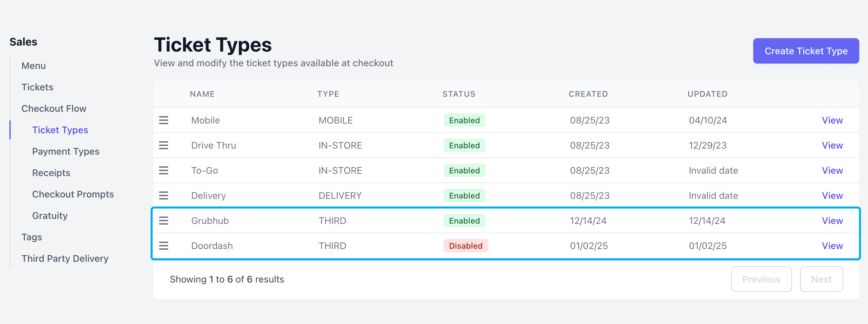Click the 12/29/23 updated date

[x=708, y=145]
